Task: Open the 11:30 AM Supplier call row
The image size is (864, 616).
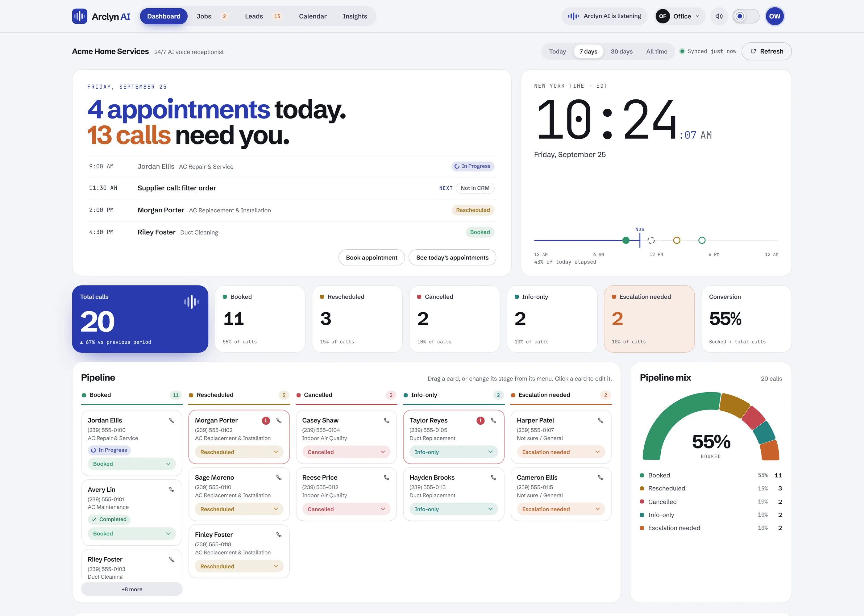Action: coord(291,188)
